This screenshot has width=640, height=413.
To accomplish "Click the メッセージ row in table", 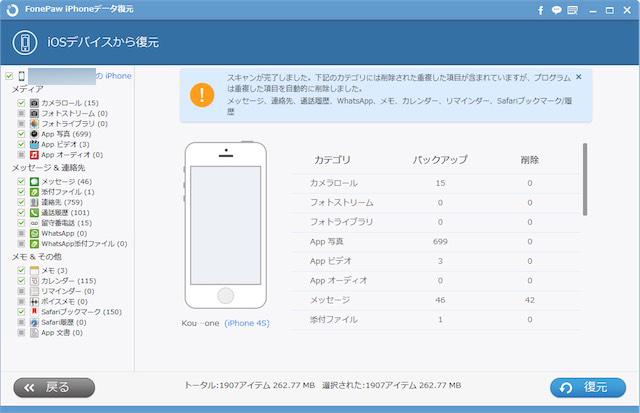I will point(436,300).
